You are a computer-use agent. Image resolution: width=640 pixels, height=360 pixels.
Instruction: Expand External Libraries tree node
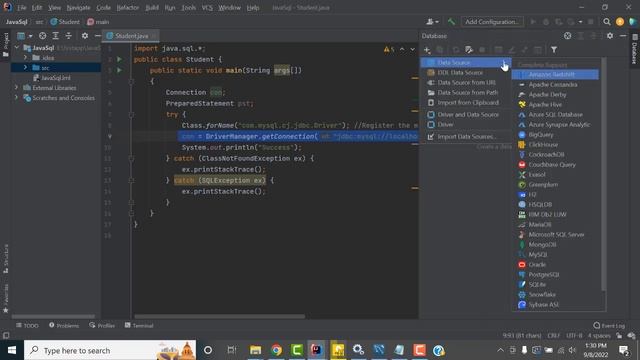(x=17, y=87)
